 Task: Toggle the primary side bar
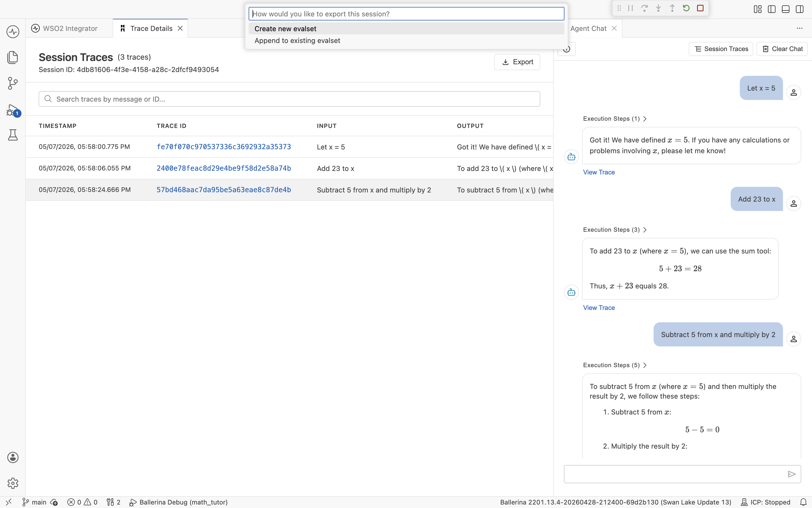772,9
